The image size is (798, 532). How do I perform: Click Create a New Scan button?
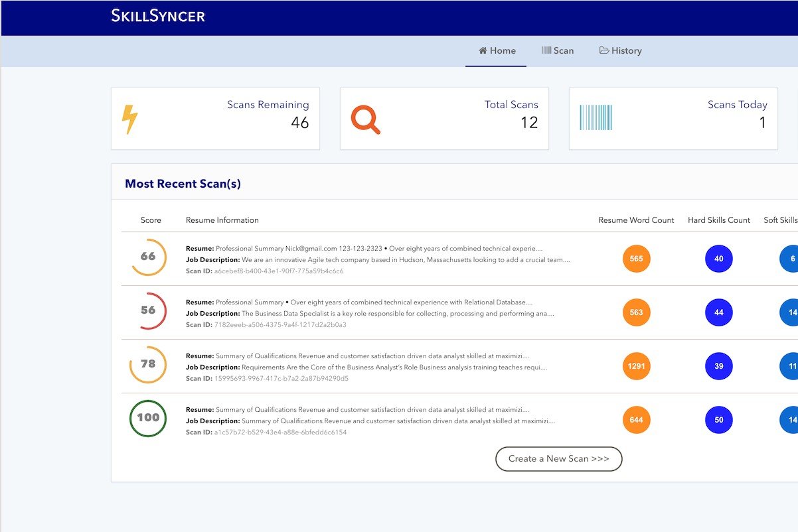tap(559, 459)
